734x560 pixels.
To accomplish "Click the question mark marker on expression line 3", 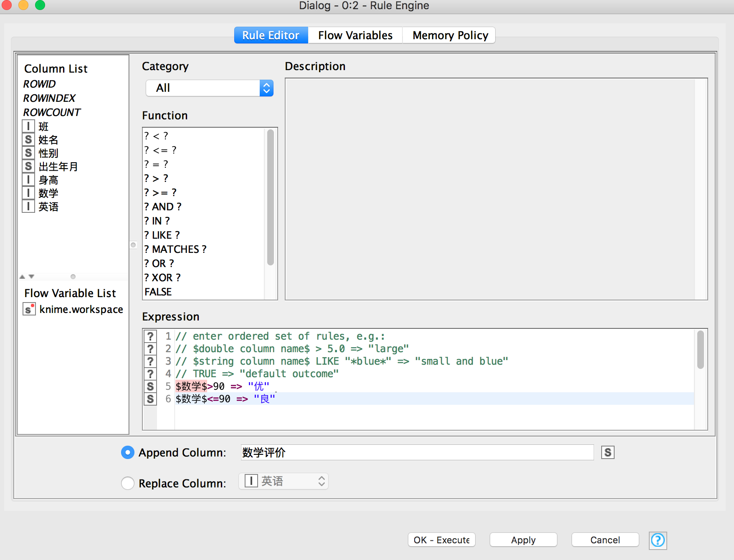I will tap(150, 361).
